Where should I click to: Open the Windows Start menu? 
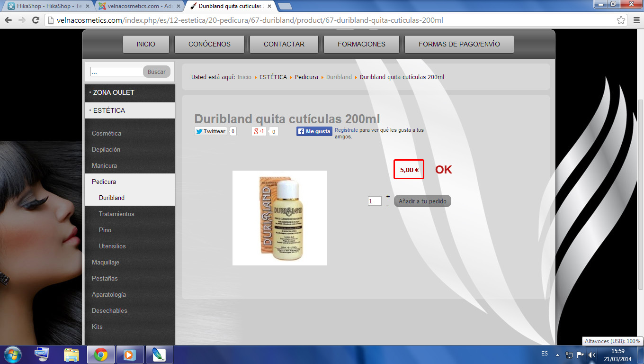[13, 354]
